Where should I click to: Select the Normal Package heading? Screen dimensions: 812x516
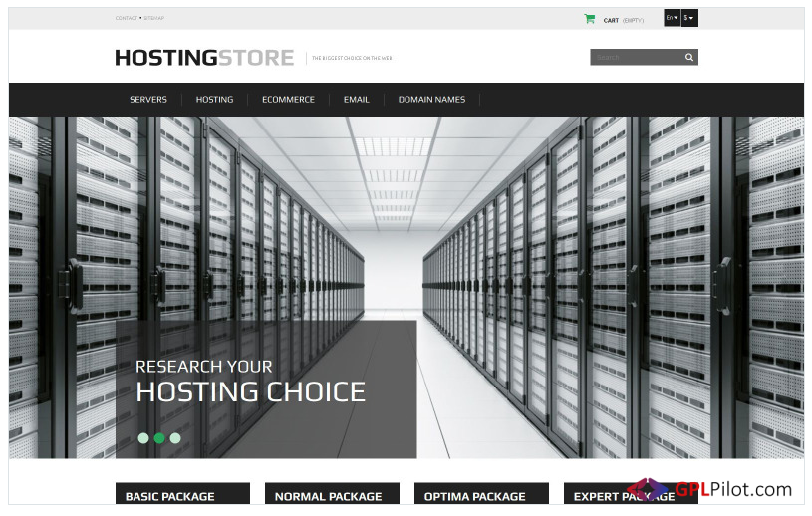click(328, 496)
